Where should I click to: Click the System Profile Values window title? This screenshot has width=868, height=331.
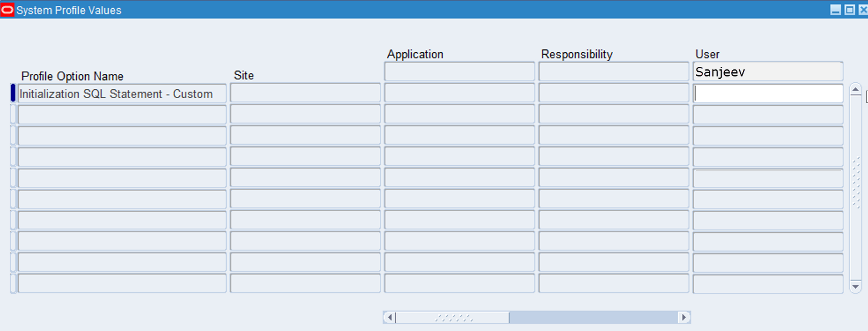69,10
